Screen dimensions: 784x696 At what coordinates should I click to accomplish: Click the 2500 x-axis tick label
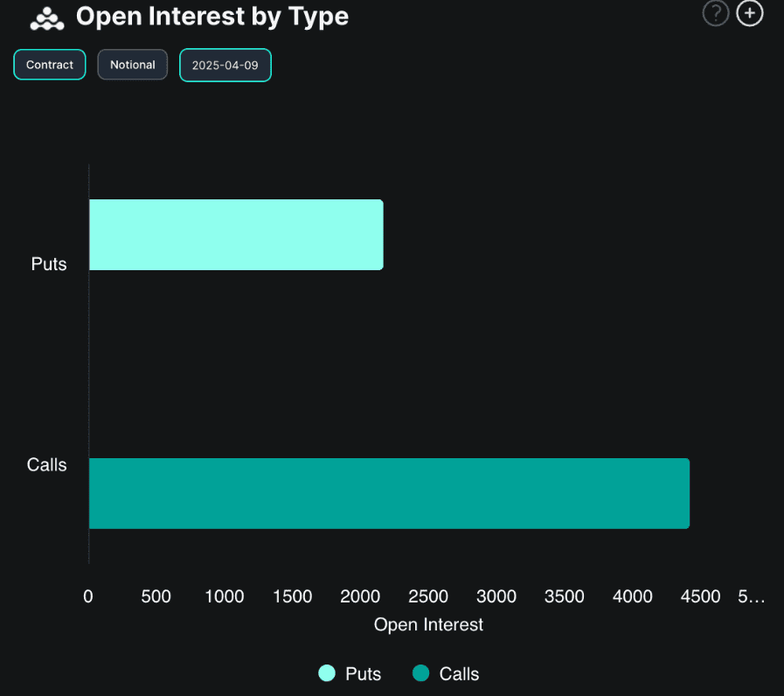click(428, 596)
